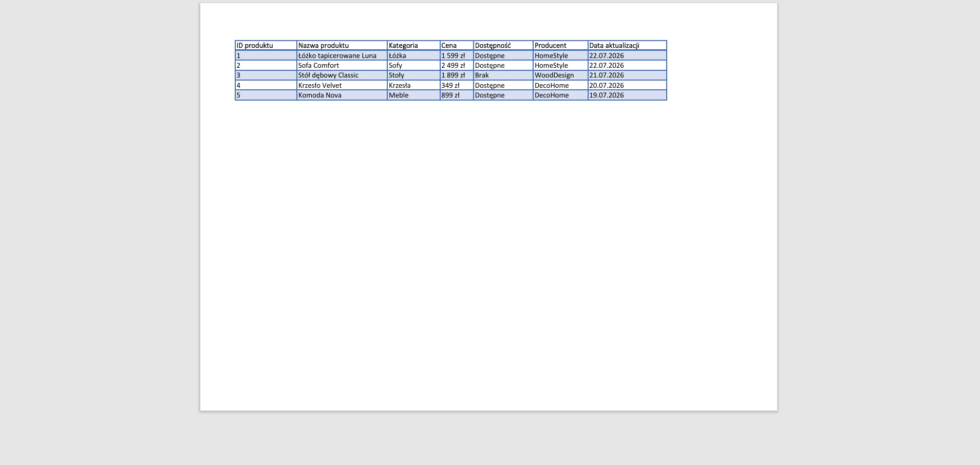Click 'DecoHome' in the Komoda Nova row
980x465 pixels.
coord(560,95)
